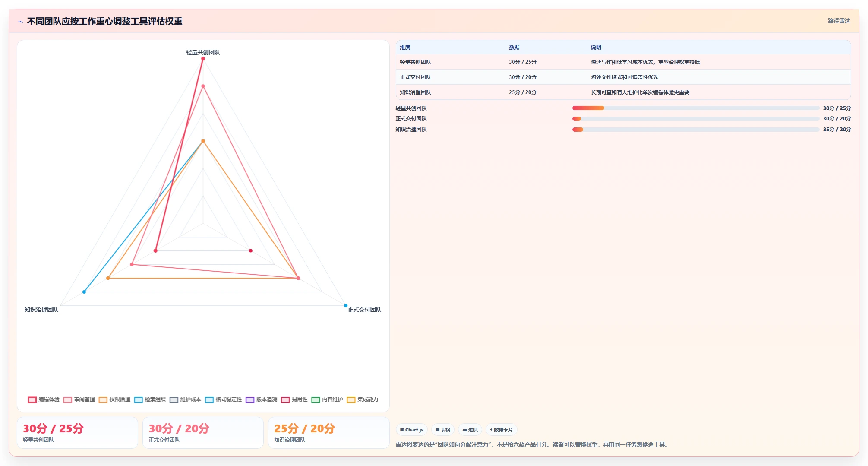Click the note 长期可查和有人维护比单次编辑体验更重要

coord(640,92)
